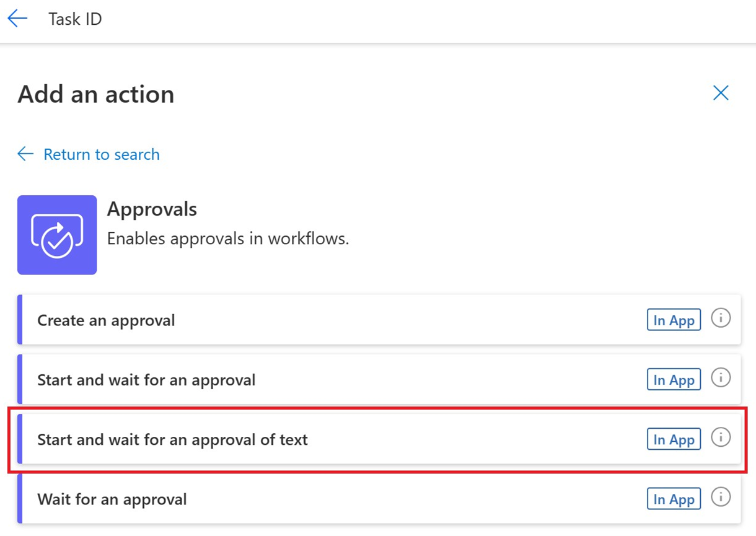Select Start and wait for an approval of text

[x=172, y=439]
